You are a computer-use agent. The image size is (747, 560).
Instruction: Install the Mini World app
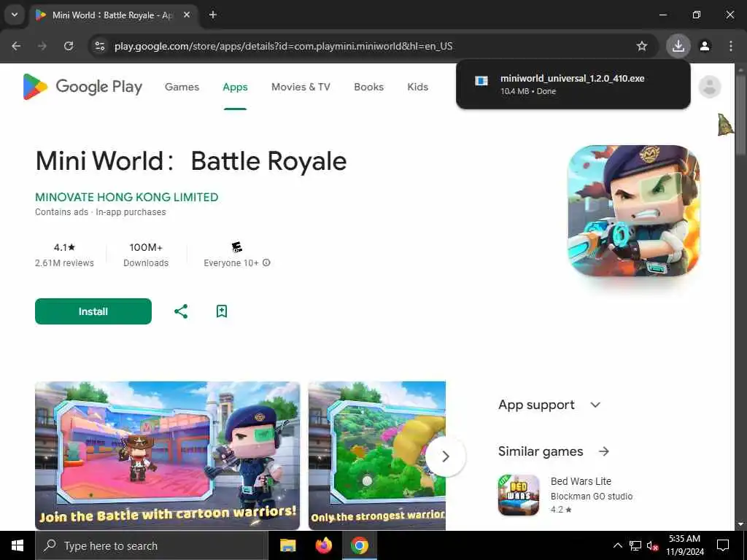[x=93, y=311]
